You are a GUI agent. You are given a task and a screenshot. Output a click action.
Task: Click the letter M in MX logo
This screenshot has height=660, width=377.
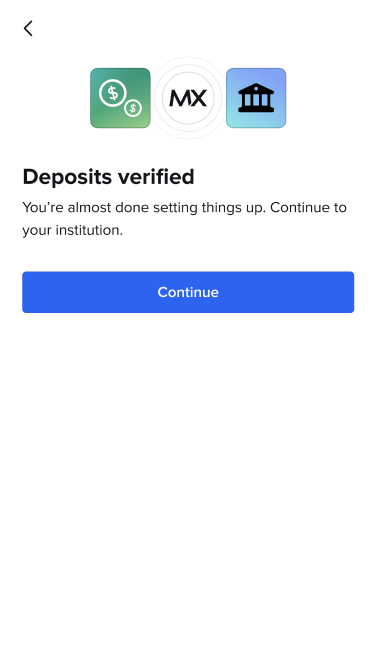pyautogui.click(x=179, y=98)
